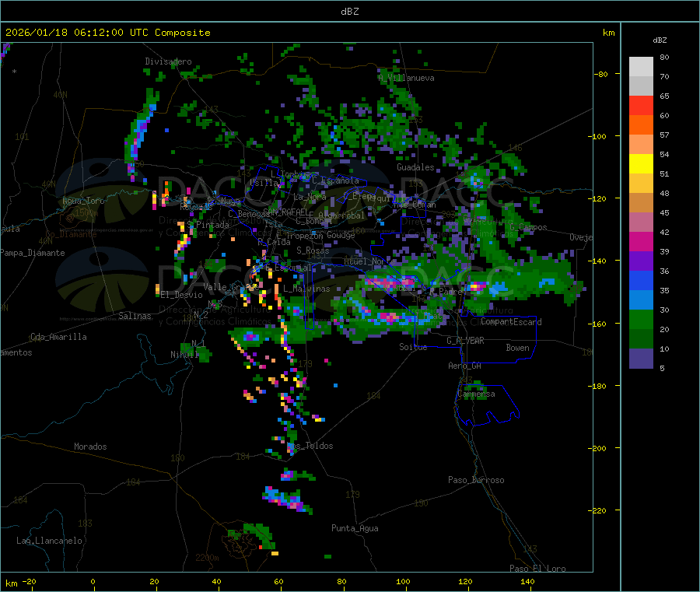Select the 'CompantEscard' label
This screenshot has width=700, height=592.
pyautogui.click(x=511, y=322)
